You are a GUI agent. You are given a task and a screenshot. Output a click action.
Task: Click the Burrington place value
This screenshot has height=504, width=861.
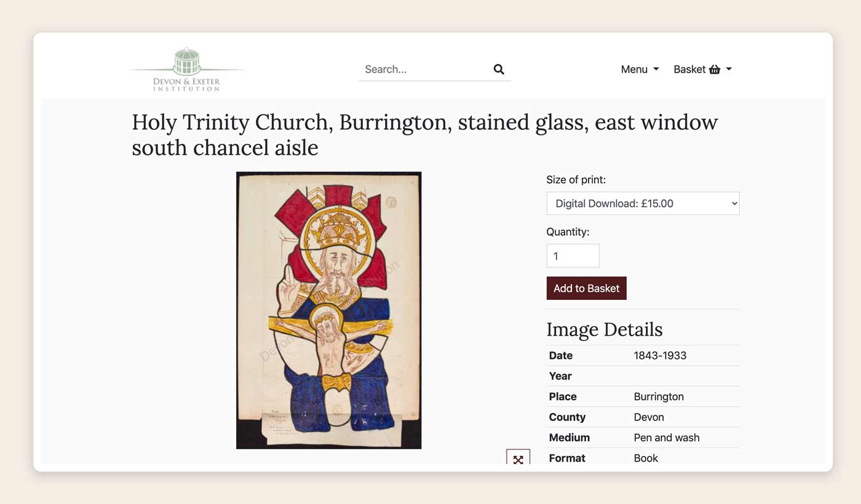[x=659, y=396]
